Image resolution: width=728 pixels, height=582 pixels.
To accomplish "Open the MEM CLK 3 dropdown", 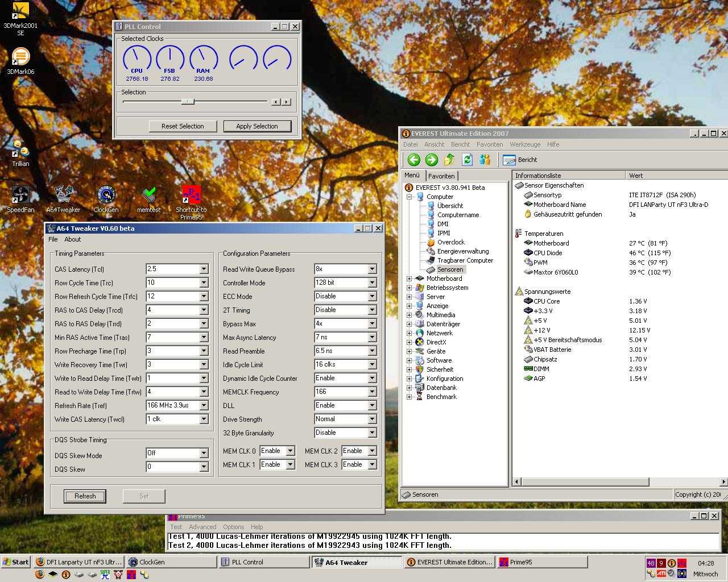I will 372,464.
